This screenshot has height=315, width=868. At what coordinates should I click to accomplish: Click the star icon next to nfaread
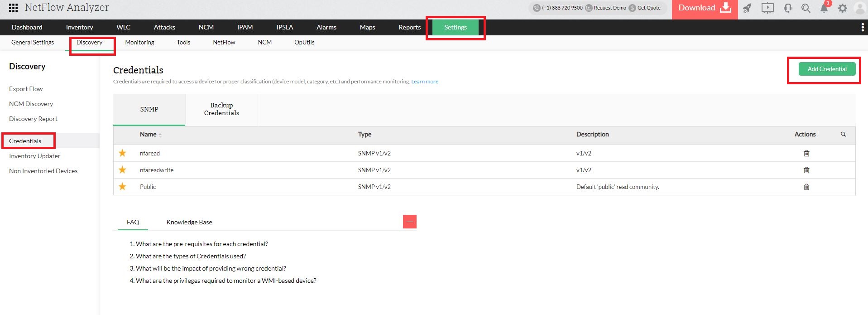coord(122,153)
